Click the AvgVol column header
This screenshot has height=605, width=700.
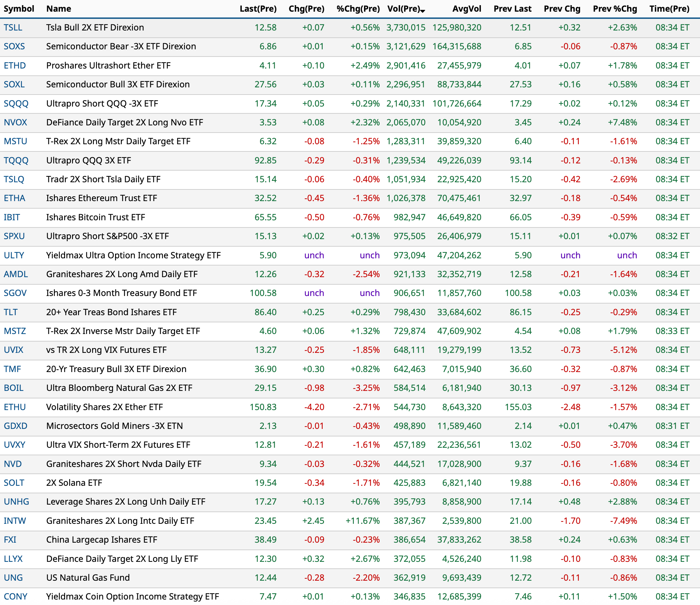(x=466, y=9)
